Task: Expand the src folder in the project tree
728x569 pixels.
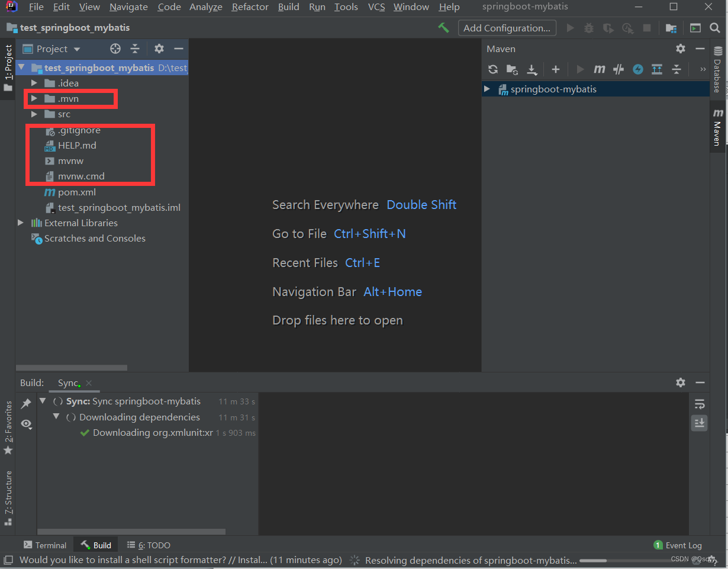Action: [x=34, y=114]
